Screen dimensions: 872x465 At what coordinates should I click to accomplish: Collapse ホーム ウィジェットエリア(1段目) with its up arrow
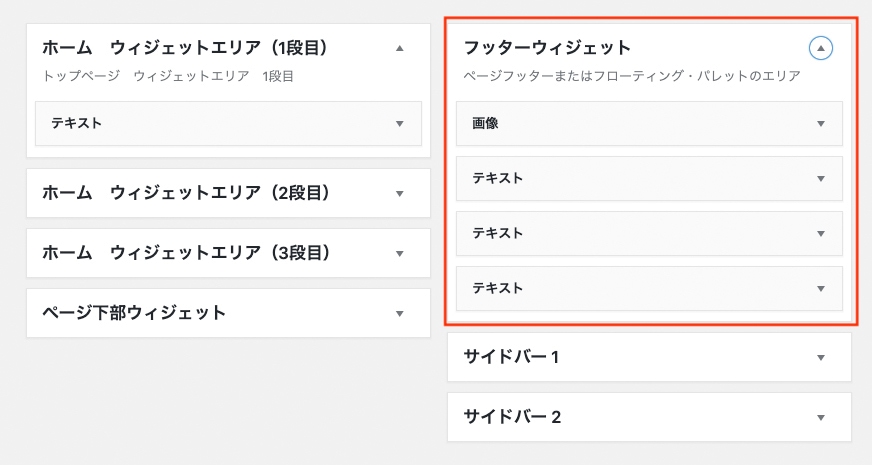point(399,48)
